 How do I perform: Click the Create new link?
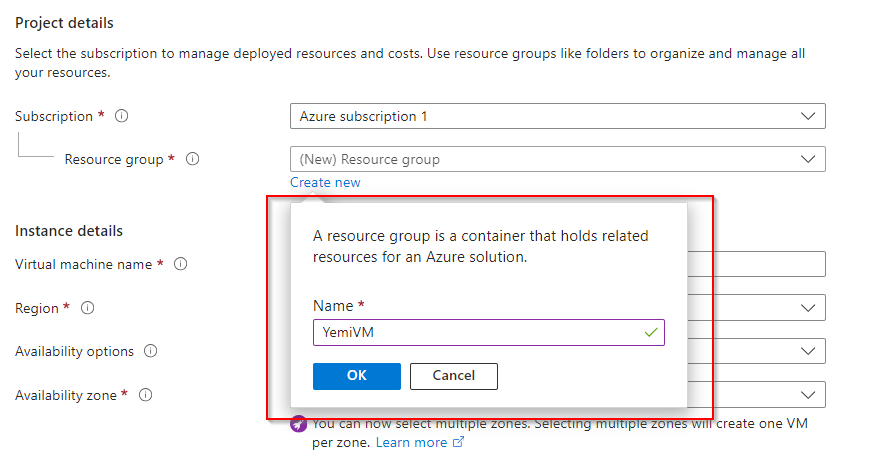(325, 182)
